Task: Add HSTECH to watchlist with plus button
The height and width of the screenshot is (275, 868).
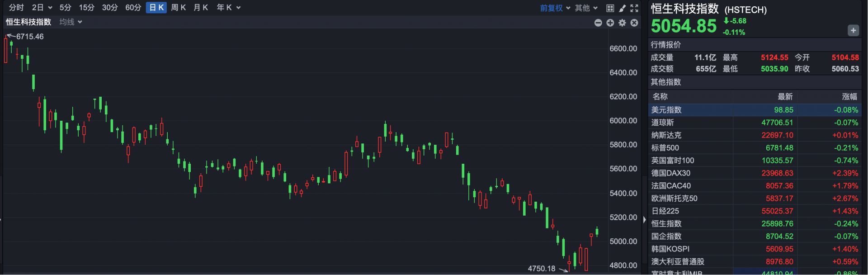Action: point(853,30)
